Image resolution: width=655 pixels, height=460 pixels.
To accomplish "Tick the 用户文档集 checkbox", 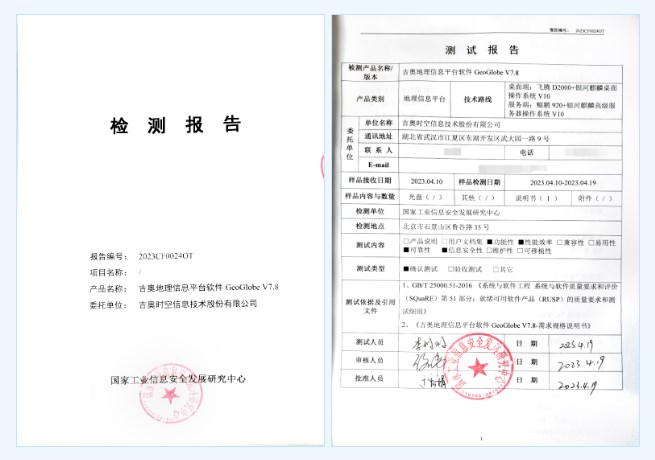I will (445, 242).
